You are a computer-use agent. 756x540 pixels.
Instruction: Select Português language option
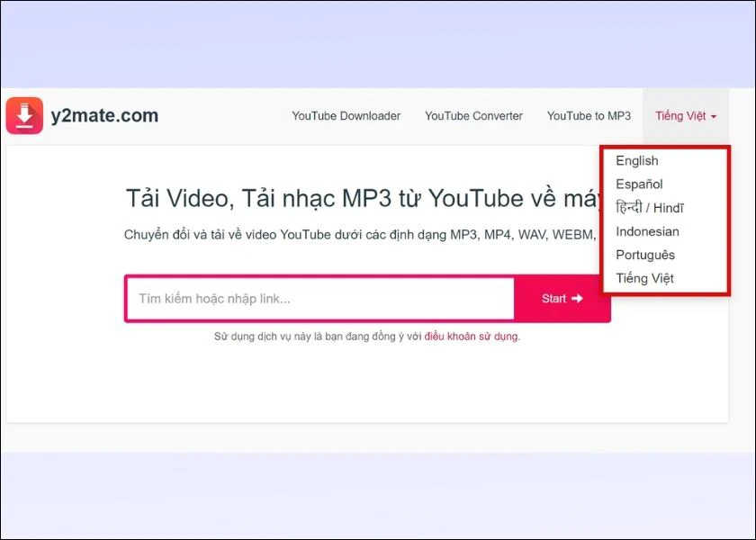645,255
